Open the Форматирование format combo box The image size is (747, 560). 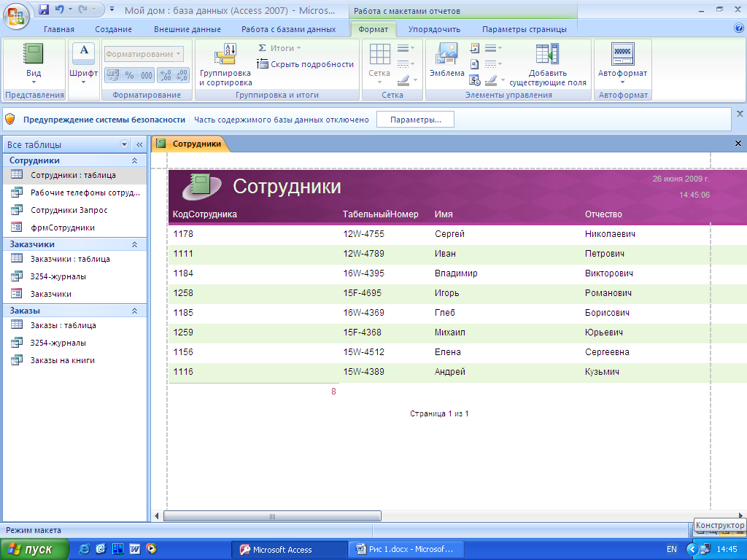pos(144,54)
